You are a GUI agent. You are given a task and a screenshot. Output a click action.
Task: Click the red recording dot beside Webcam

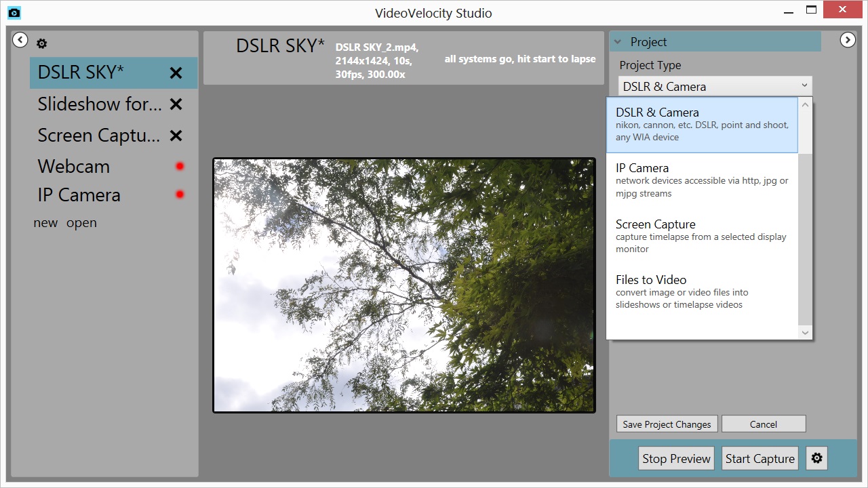coord(180,166)
